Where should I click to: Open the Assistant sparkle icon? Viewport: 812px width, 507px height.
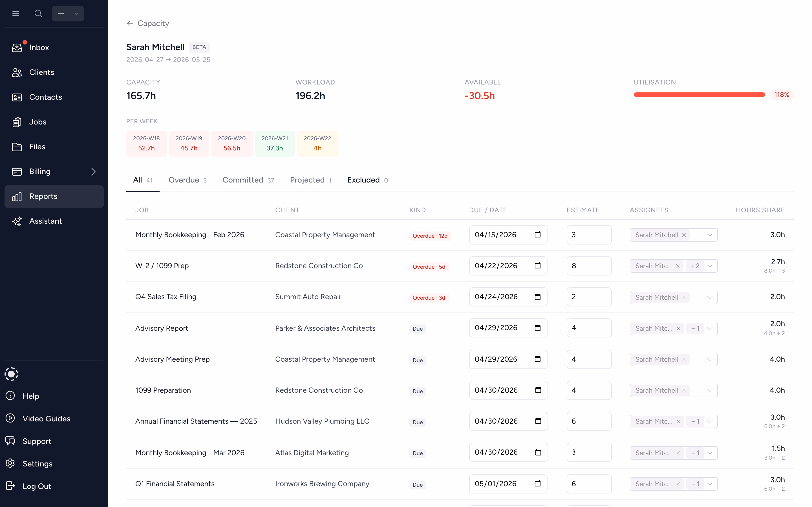[x=17, y=221]
